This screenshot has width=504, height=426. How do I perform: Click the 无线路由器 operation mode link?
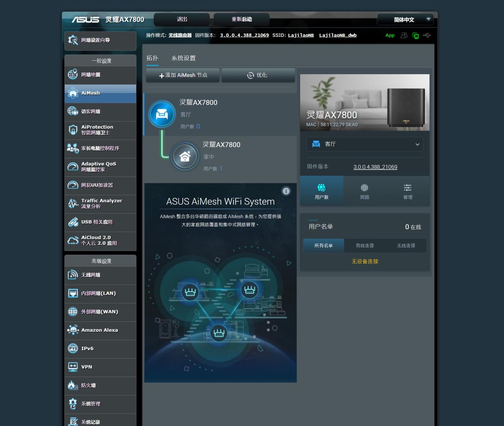coord(180,35)
